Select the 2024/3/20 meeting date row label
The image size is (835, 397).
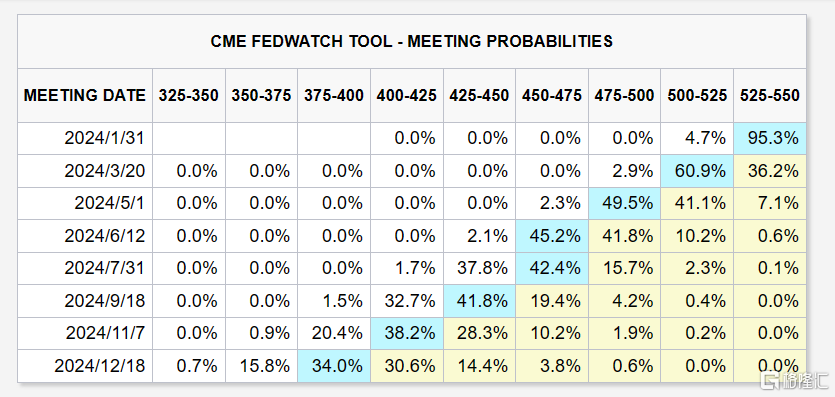tap(104, 171)
